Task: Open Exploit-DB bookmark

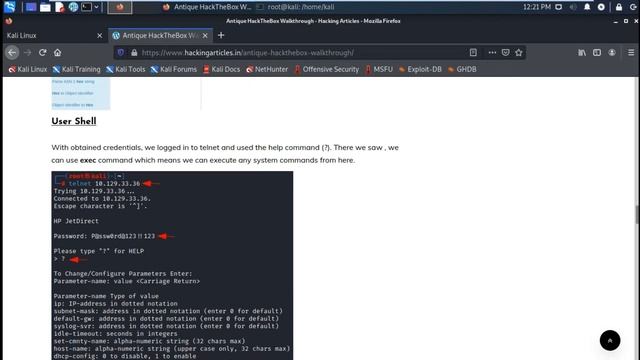Action: 420,69
